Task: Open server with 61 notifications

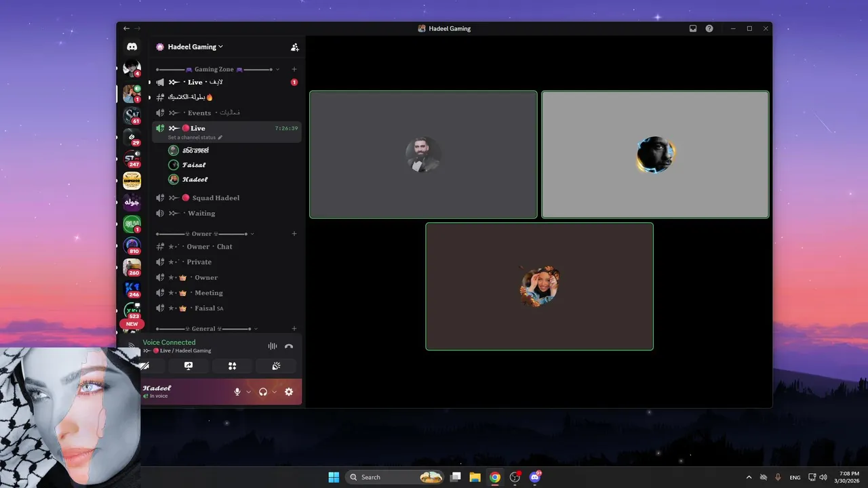Action: click(x=132, y=115)
